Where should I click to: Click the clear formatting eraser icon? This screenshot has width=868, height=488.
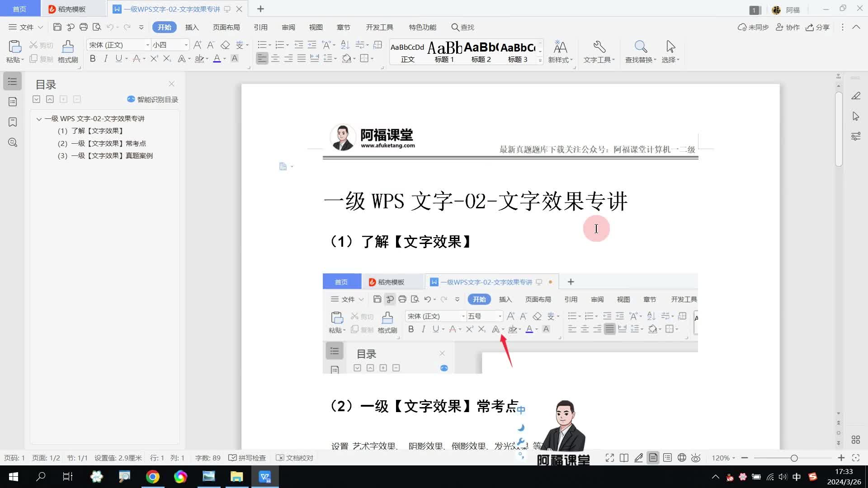click(x=225, y=45)
